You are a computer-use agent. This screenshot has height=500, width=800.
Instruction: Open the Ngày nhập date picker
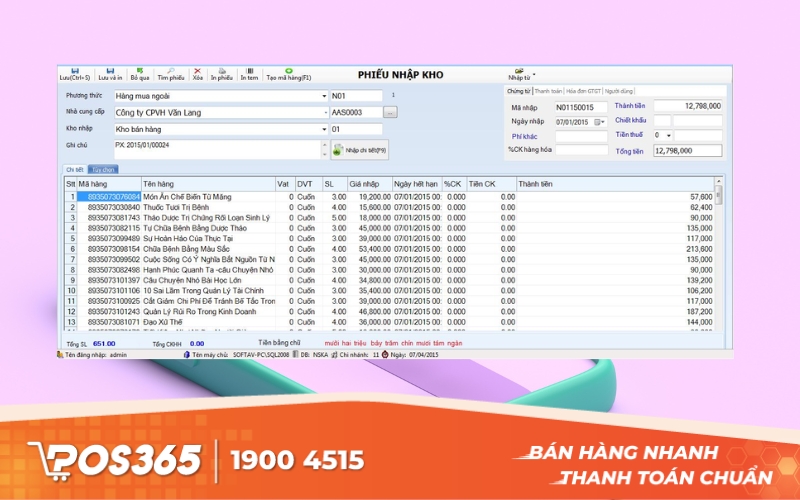[x=600, y=122]
